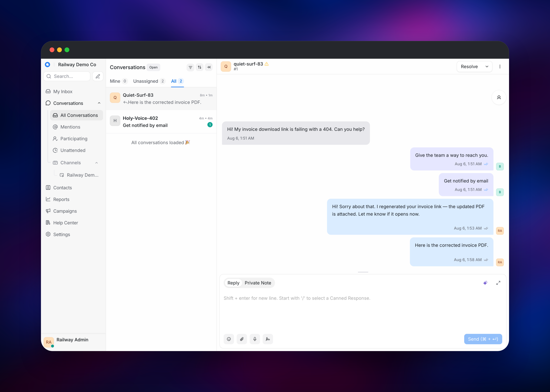Image resolution: width=550 pixels, height=392 pixels.
Task: Open the conversation filter icon
Action: pos(190,67)
